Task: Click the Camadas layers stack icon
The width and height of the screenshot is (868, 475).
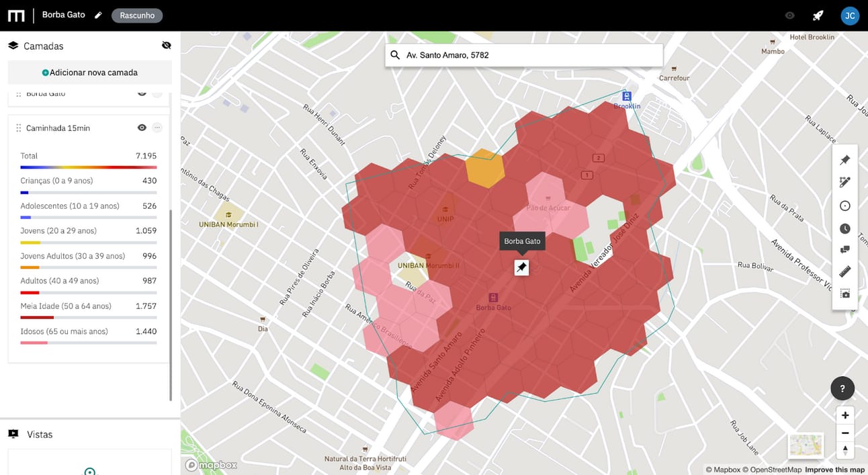Action: tap(13, 46)
